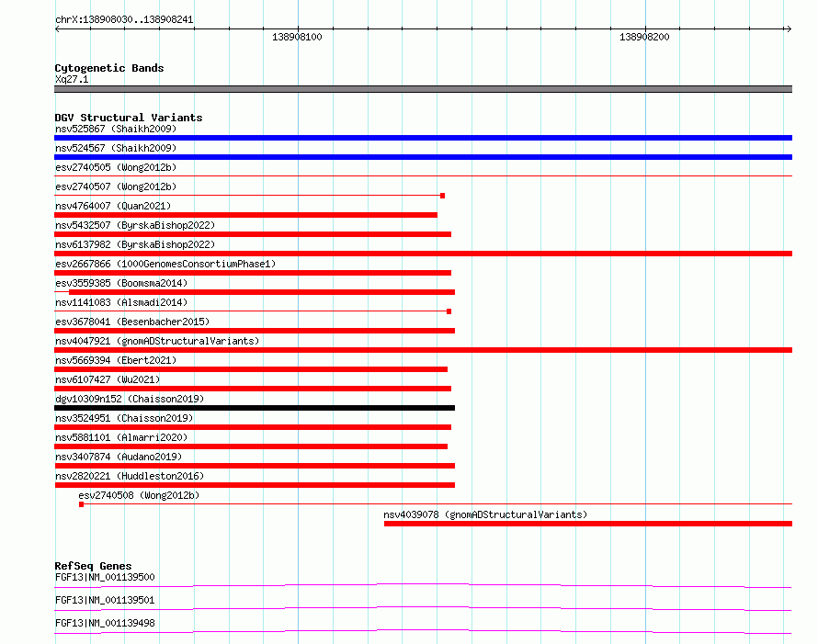
Task: Open nsv5432507 (ByrskaBishop2022) label
Action: pyautogui.click(x=135, y=225)
